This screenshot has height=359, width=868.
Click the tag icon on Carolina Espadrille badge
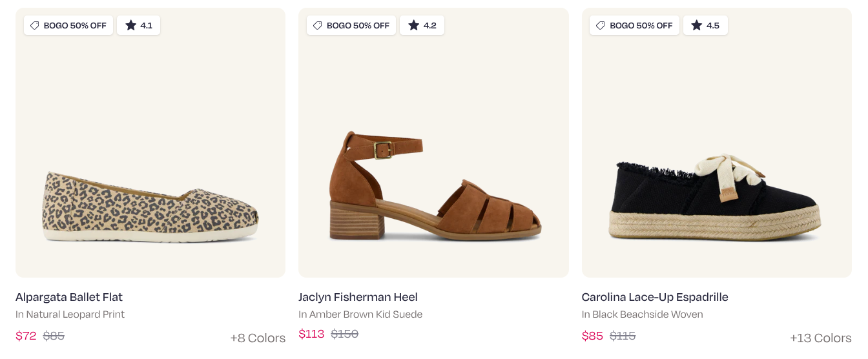click(x=600, y=25)
